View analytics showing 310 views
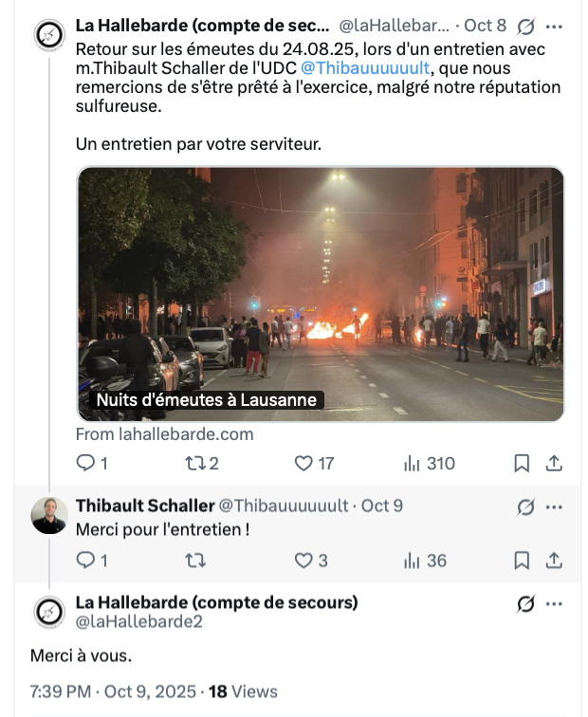The image size is (588, 717). coord(413,464)
